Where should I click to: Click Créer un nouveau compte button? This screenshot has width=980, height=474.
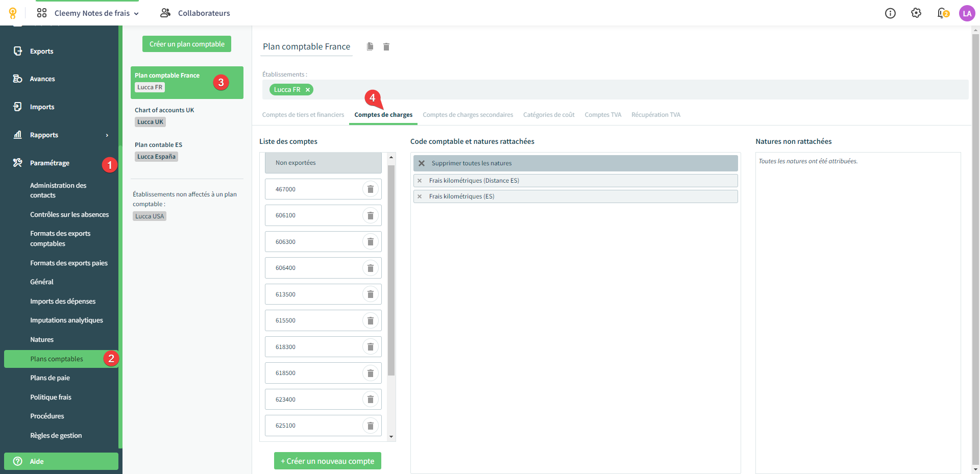click(x=327, y=461)
